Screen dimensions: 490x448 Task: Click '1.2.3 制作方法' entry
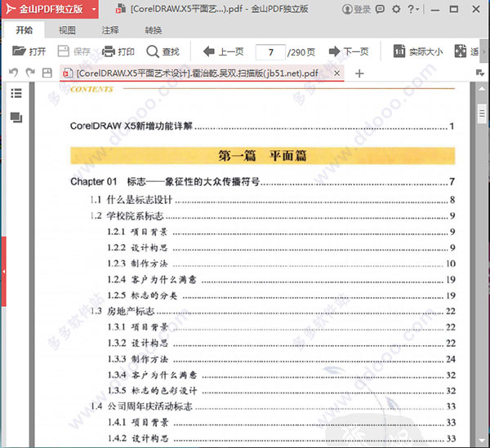coord(281,264)
